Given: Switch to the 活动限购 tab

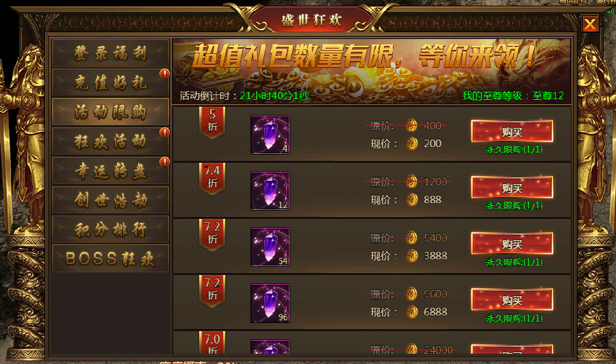Looking at the screenshot, I should [110, 112].
